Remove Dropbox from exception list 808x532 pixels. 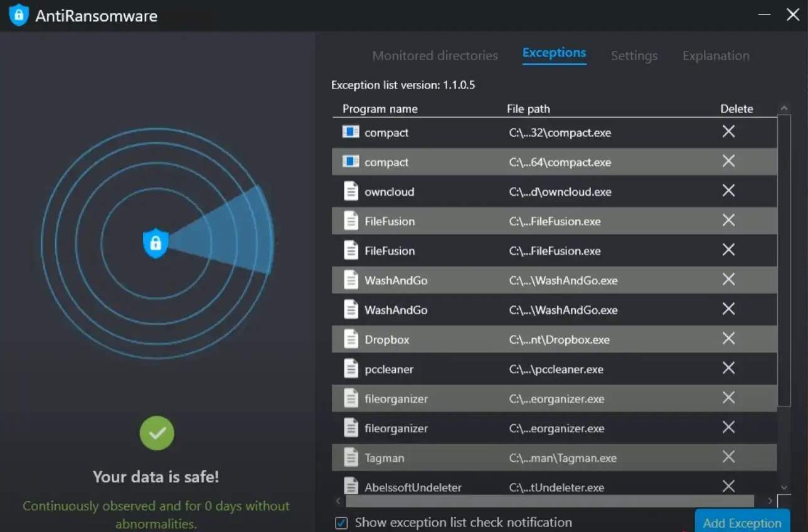tap(728, 339)
